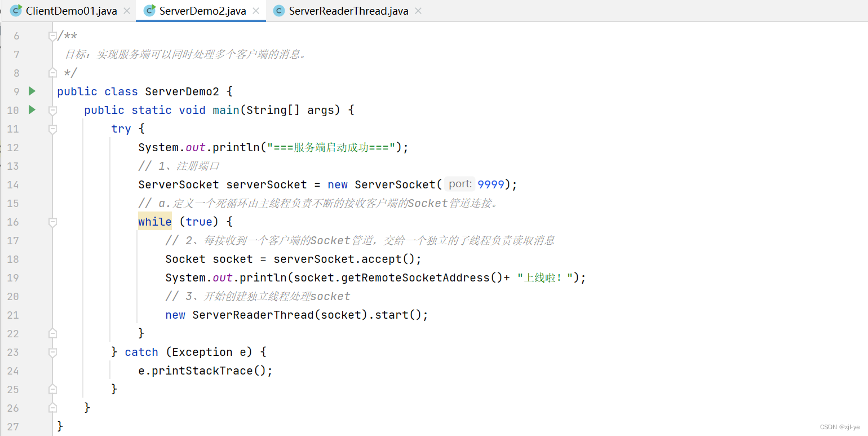Run main method from line 10 gutter
Viewport: 868px width, 436px height.
32,109
